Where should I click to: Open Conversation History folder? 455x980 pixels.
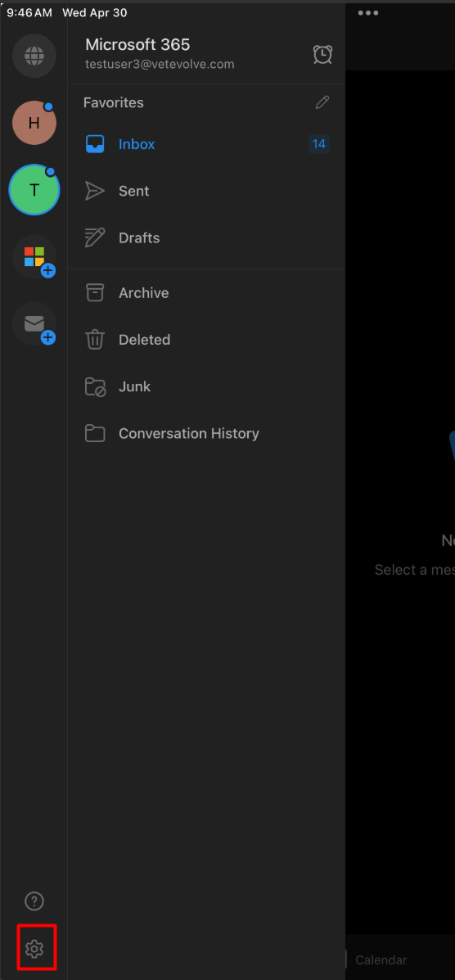(206, 434)
